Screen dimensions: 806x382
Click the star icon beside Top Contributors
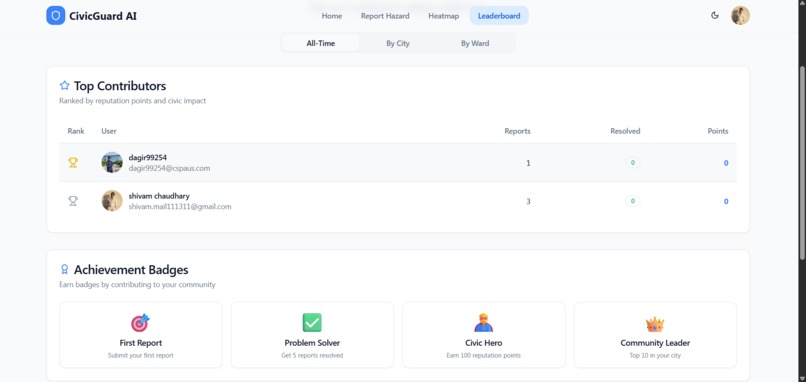pos(64,85)
